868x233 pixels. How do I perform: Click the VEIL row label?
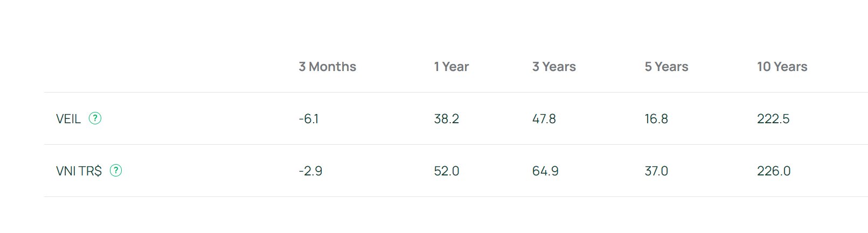68,119
